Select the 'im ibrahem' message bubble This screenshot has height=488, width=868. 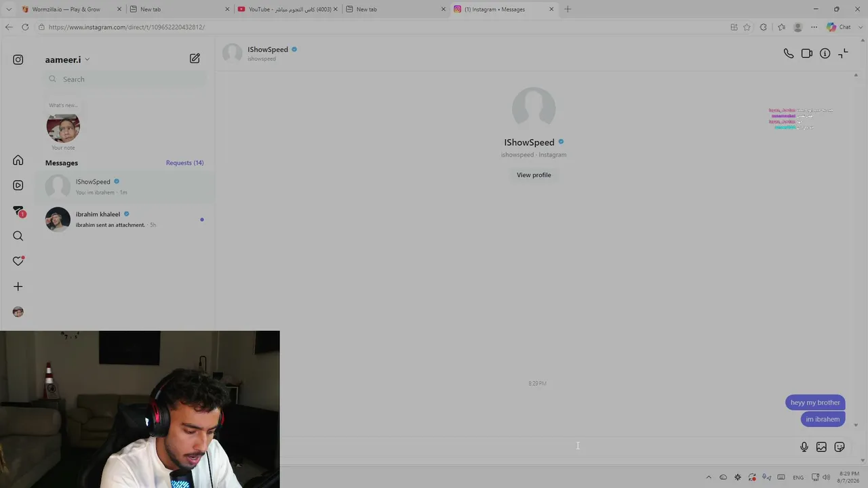(x=823, y=419)
